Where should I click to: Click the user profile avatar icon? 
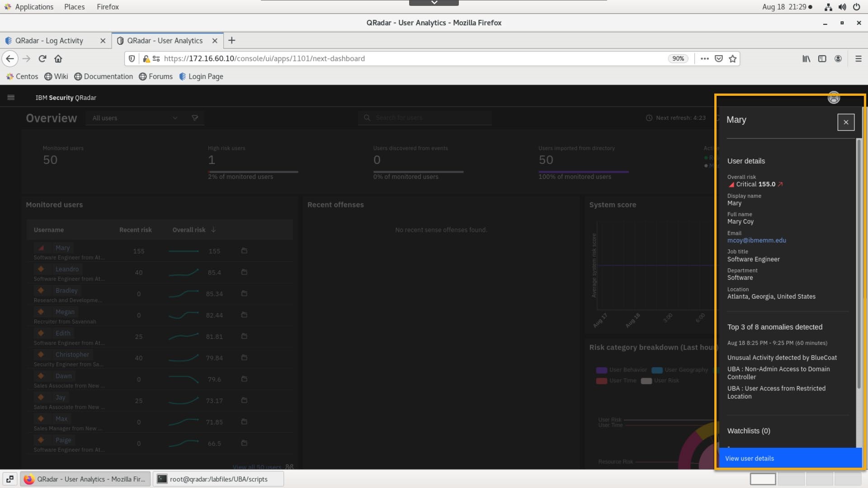point(833,98)
